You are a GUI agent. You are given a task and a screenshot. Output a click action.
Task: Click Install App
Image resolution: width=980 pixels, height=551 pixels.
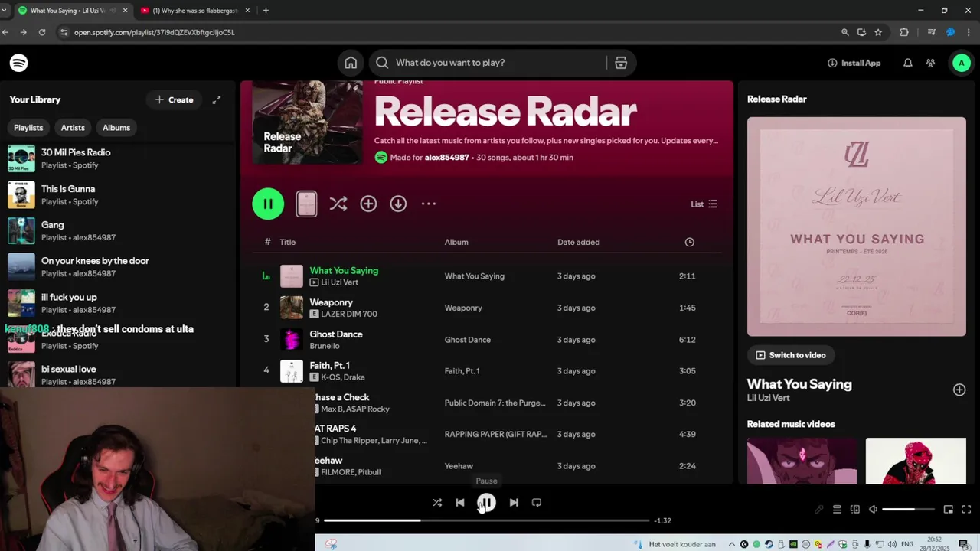coord(854,63)
